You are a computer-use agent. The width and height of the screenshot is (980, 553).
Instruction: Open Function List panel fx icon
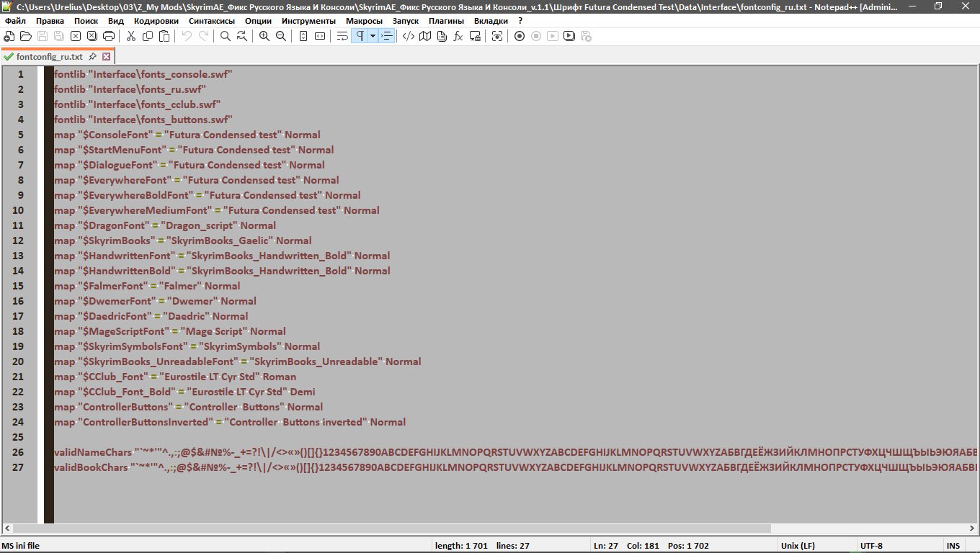pyautogui.click(x=458, y=36)
